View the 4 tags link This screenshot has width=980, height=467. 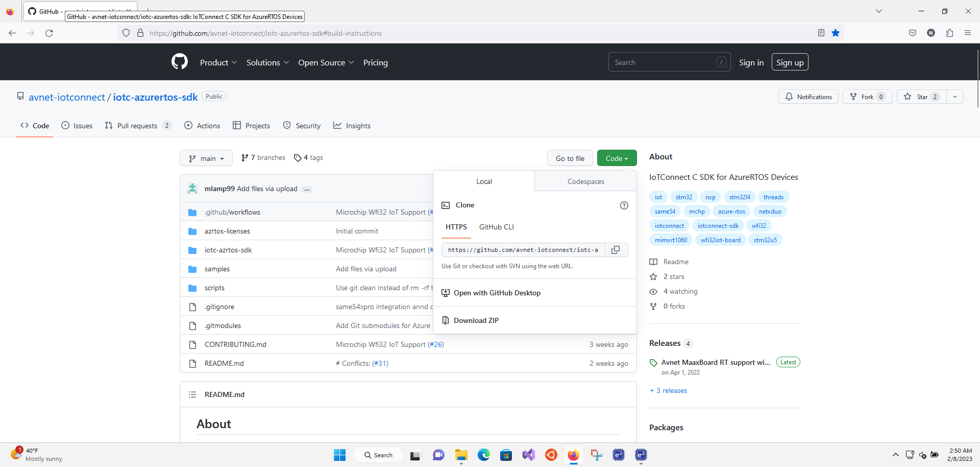pyautogui.click(x=309, y=157)
